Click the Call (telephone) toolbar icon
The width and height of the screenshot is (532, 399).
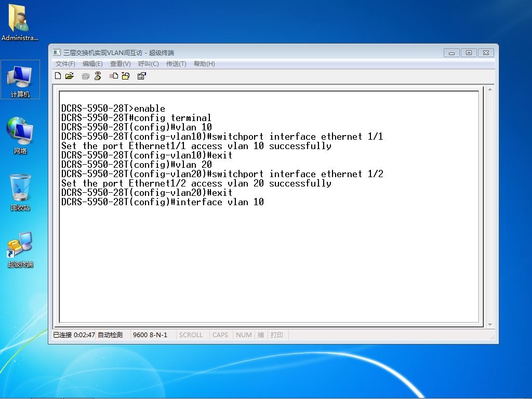pyautogui.click(x=86, y=76)
